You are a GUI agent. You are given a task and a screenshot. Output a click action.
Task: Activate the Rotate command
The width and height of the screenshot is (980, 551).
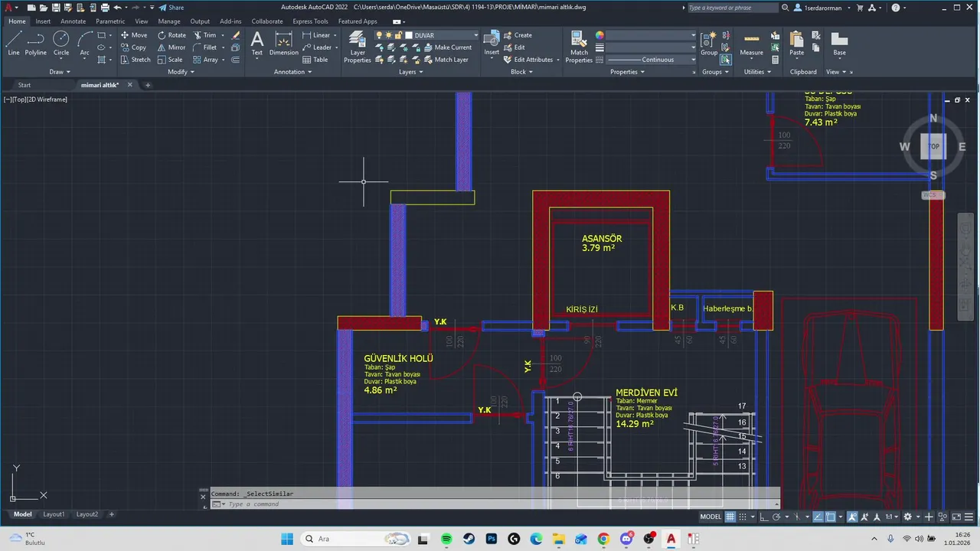click(171, 35)
